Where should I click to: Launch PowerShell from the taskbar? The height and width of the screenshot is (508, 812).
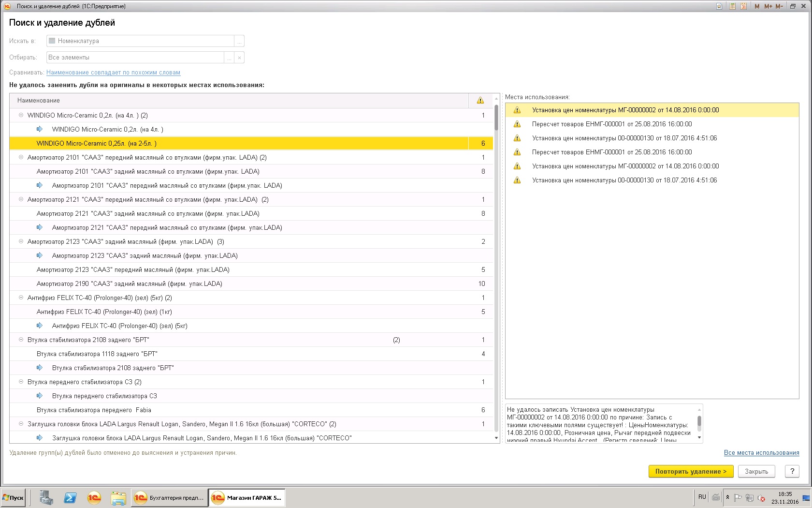(70, 497)
